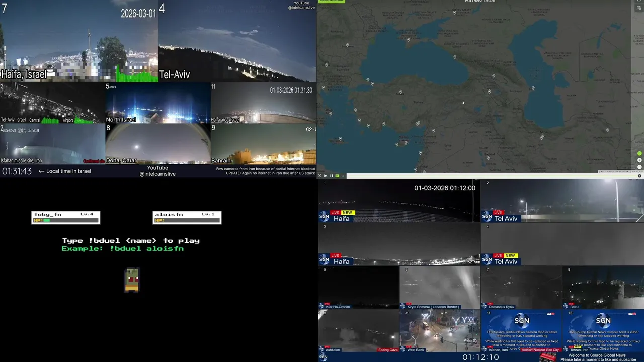The height and width of the screenshot is (362, 644).
Task: Click the 01:12:10 clock at bottom
Action: [480, 357]
